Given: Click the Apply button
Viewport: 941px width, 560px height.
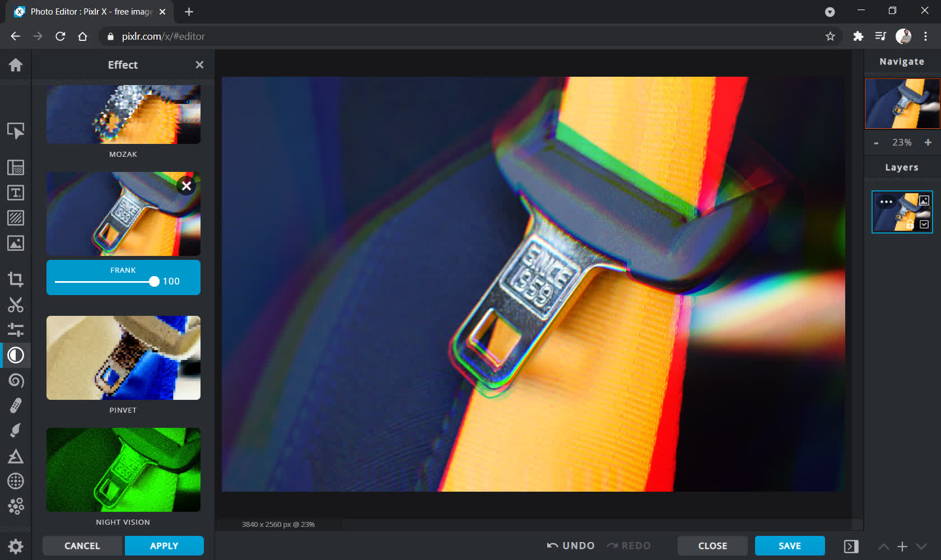Looking at the screenshot, I should (164, 546).
